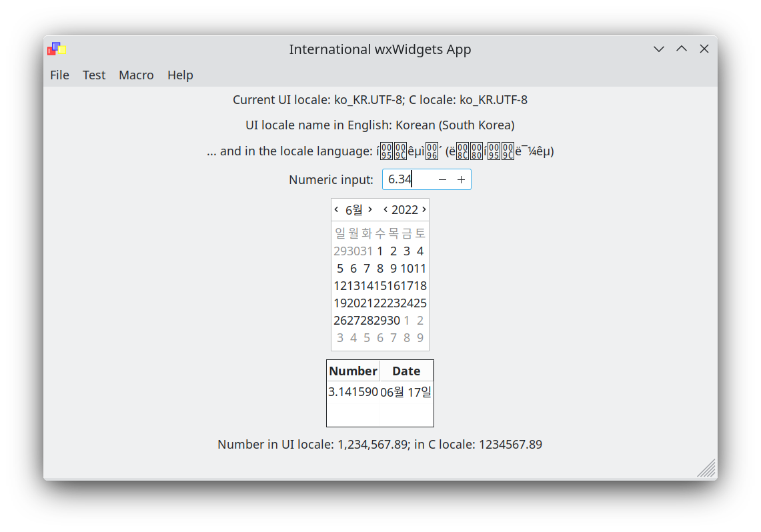The image size is (761, 532).
Task: Click 'UI locale name in English' text
Action: (380, 125)
